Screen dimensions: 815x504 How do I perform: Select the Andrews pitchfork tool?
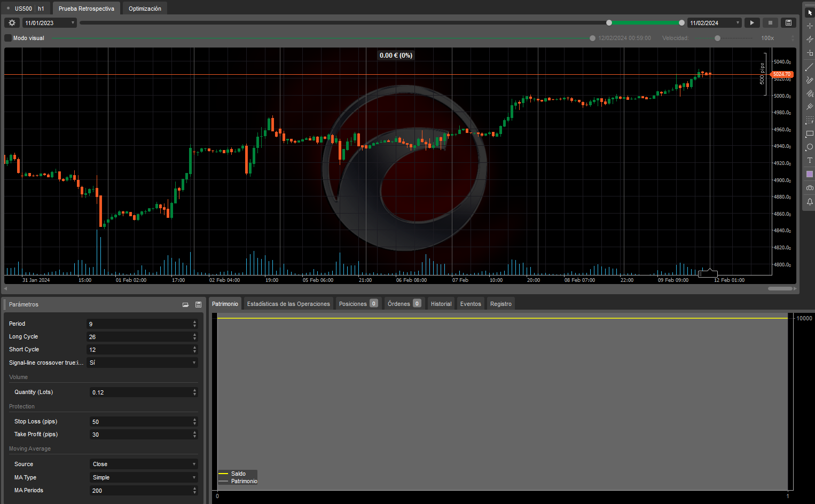[x=810, y=107]
